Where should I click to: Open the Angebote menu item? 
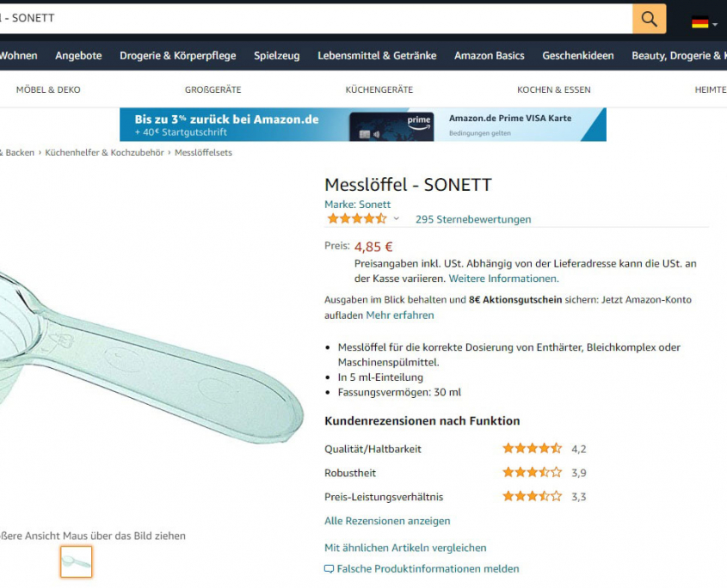[x=78, y=56]
